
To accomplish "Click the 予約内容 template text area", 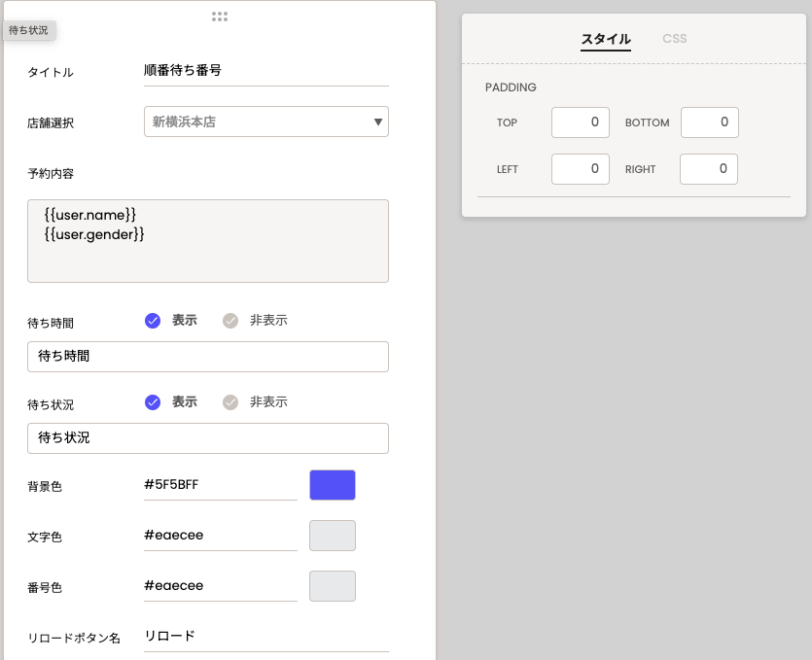I will (x=208, y=241).
